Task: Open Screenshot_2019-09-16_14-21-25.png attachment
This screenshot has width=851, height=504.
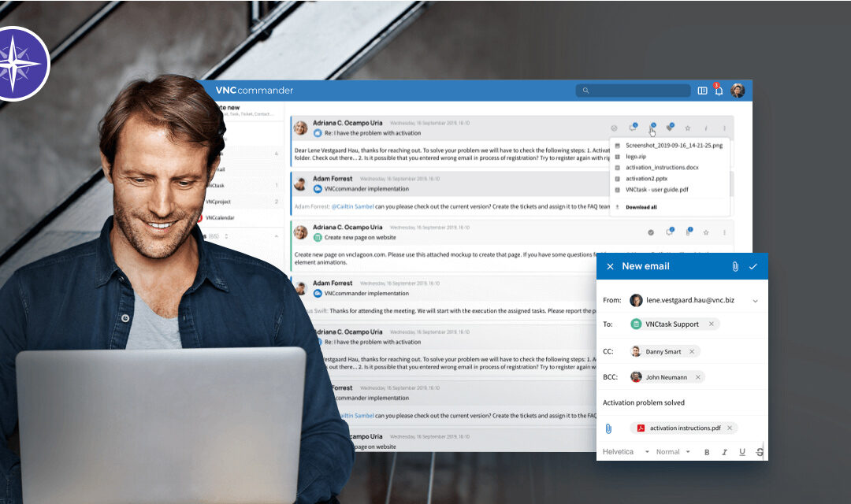Action: (x=674, y=146)
